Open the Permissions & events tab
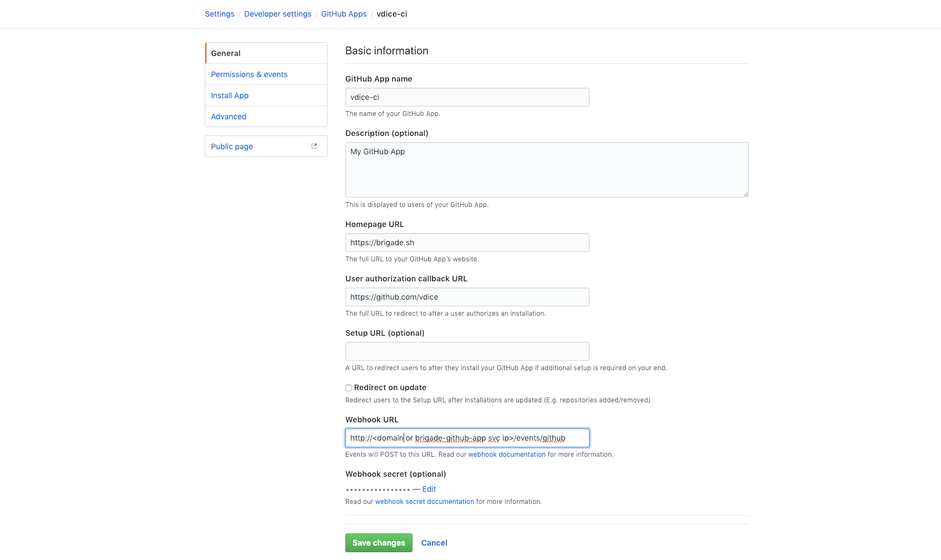The height and width of the screenshot is (560, 941). 249,74
